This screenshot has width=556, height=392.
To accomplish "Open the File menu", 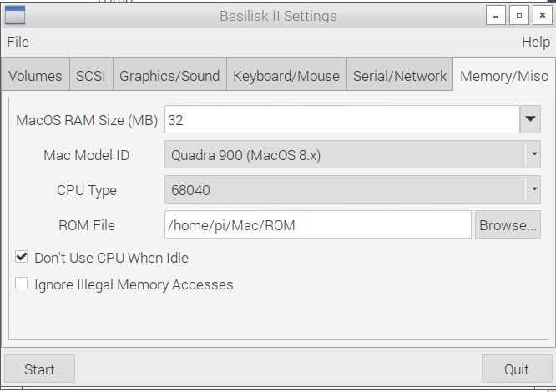I will click(18, 42).
